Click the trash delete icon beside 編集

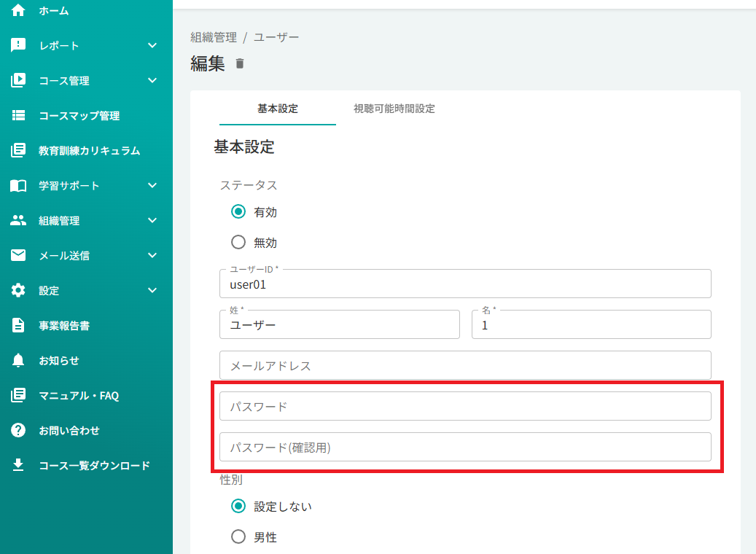coord(240,63)
